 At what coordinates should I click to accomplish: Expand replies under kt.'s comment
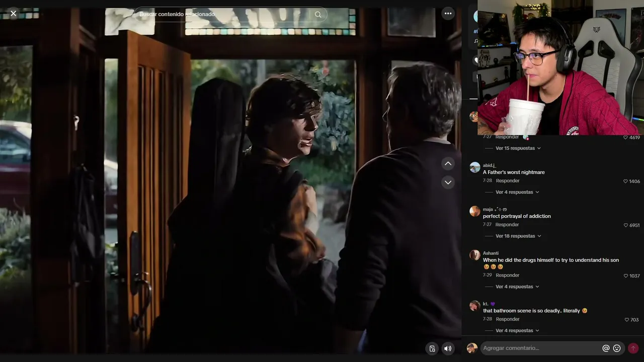pos(517,330)
